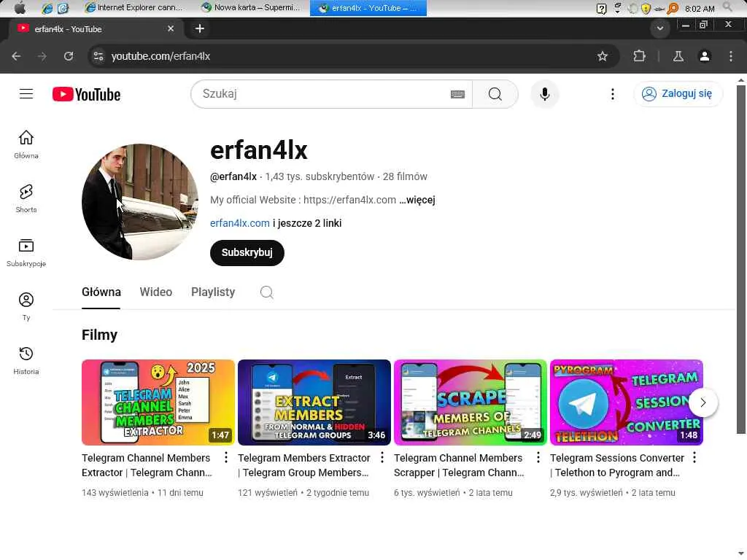747x560 pixels.
Task: Expand the tab search dropdown
Action: point(659,28)
